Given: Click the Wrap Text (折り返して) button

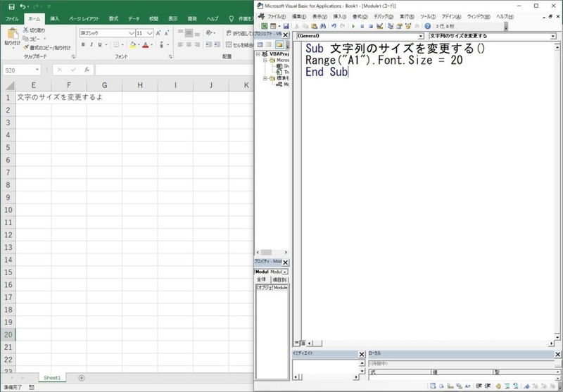Looking at the screenshot, I should click(x=240, y=33).
